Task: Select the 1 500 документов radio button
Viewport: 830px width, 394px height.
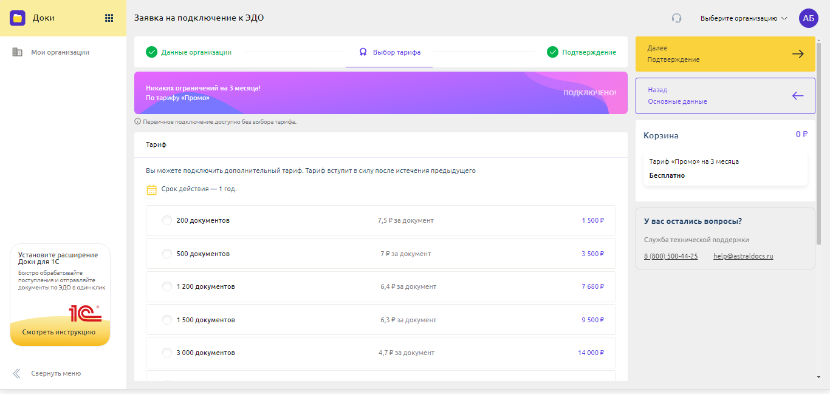Action: click(x=167, y=320)
